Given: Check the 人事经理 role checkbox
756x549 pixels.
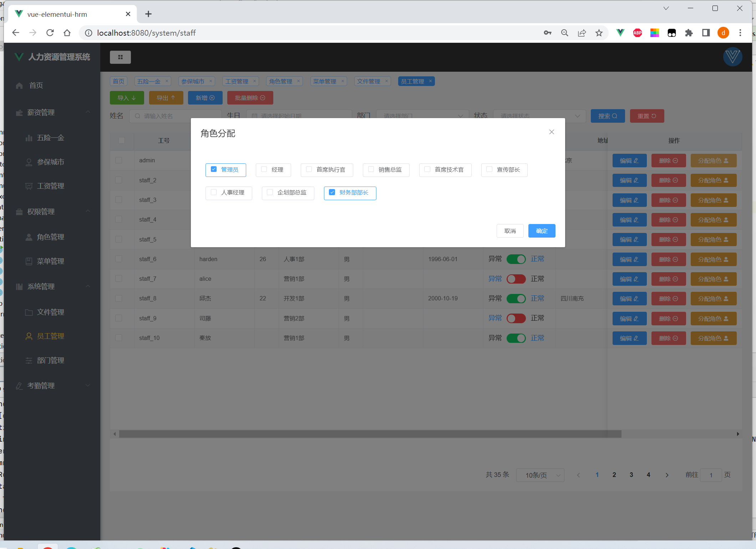Looking at the screenshot, I should 214,193.
